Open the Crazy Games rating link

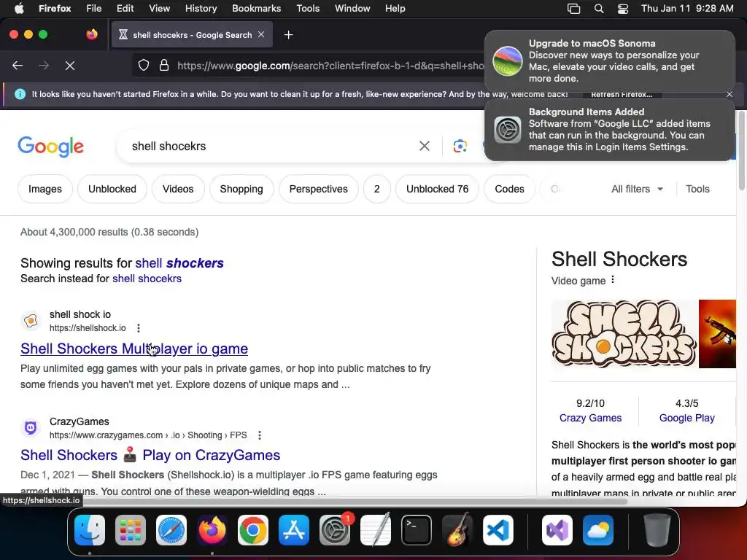point(590,418)
